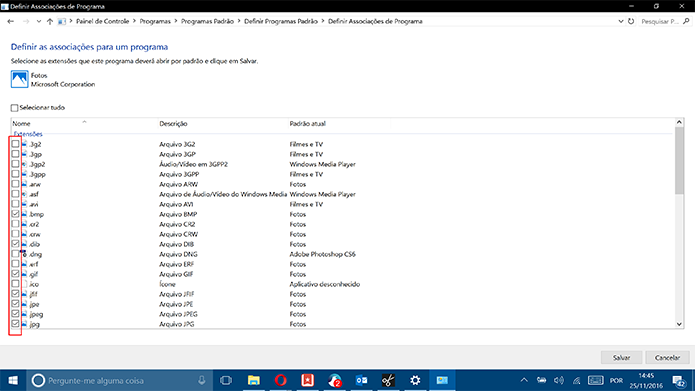This screenshot has width=695, height=391.
Task: Check the Selecionar tudo checkbox
Action: [x=15, y=108]
